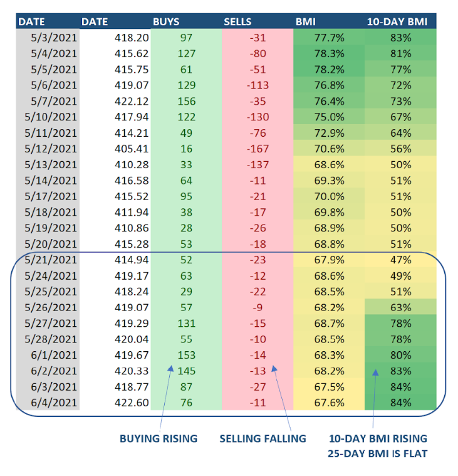Click the 47% 10-day BMI cell
The width and height of the screenshot is (458, 476).
pyautogui.click(x=400, y=260)
